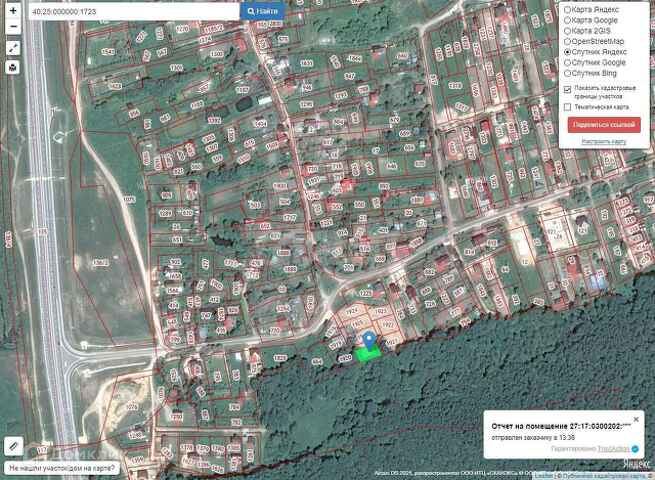This screenshot has width=655, height=480.
Task: Zoom out with the minus button
Action: [13, 26]
